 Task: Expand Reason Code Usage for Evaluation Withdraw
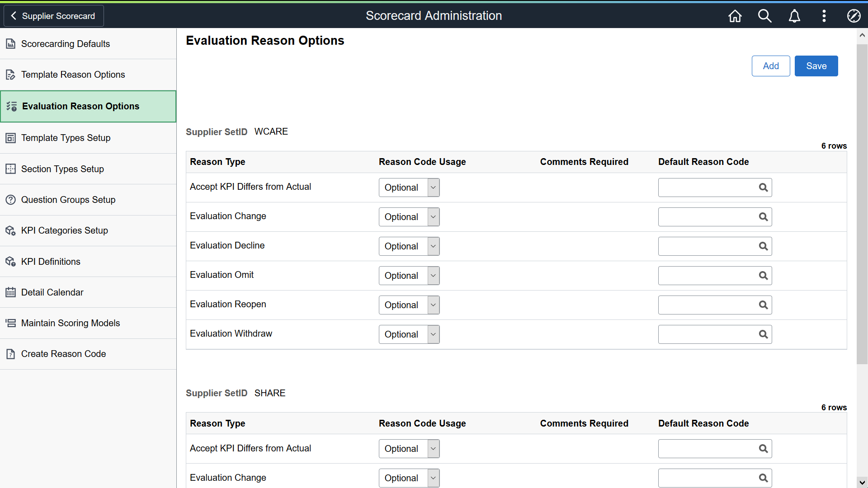(x=434, y=334)
